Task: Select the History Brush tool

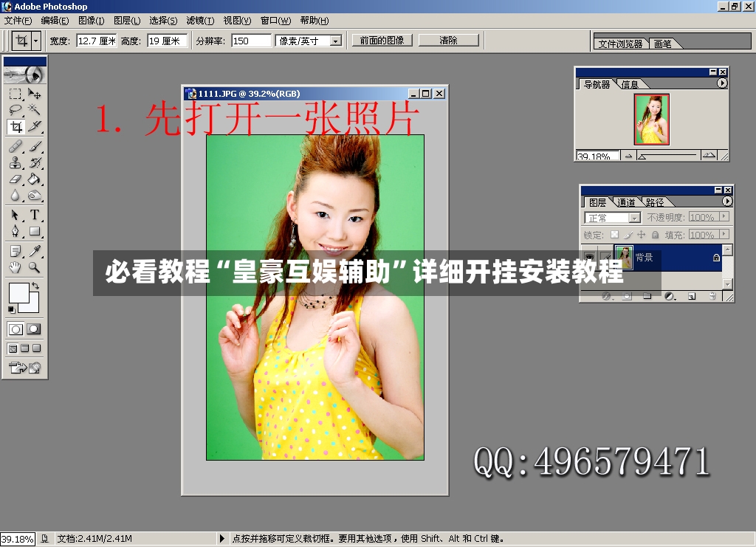Action: (34, 162)
